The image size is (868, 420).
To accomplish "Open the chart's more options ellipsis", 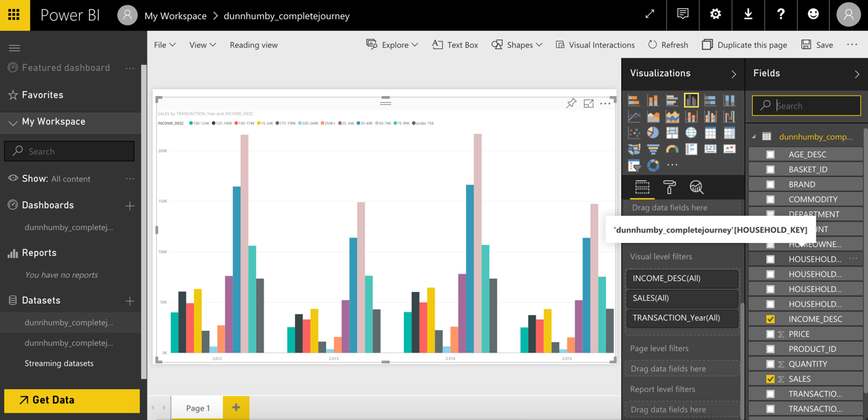I will coord(605,103).
